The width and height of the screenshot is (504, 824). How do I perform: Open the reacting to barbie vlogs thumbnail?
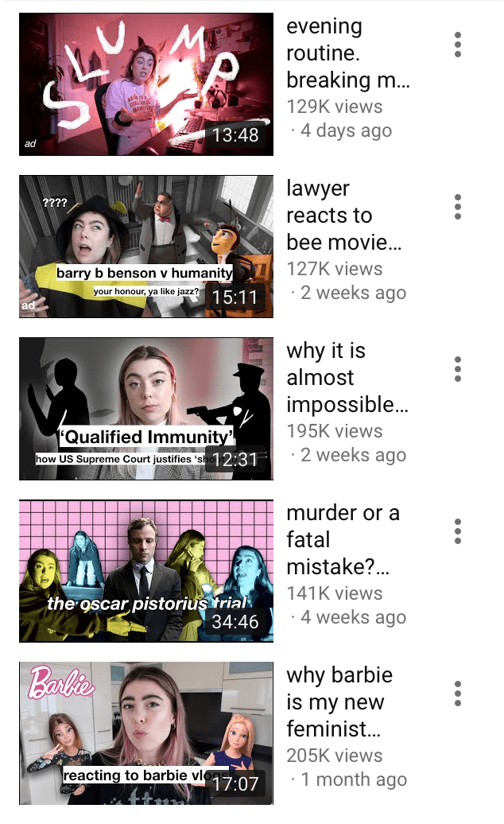tap(146, 733)
